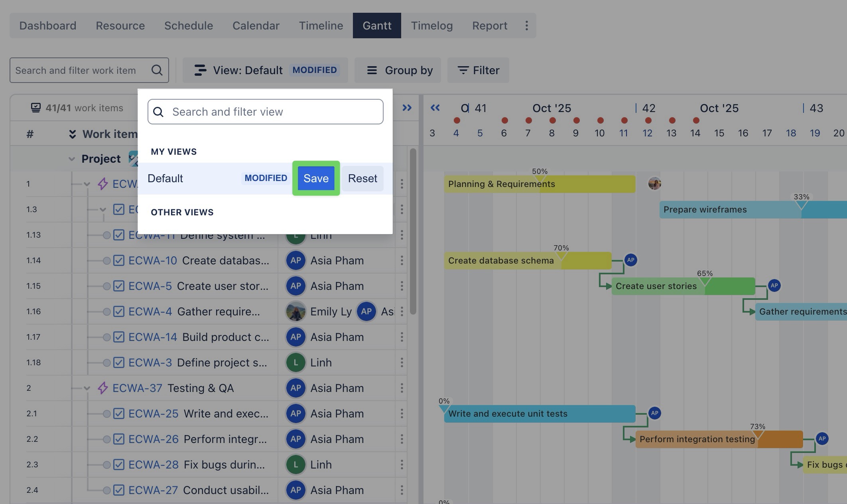Image resolution: width=847 pixels, height=504 pixels.
Task: Click the 73% progress marker on Perform integration testing
Action: pos(757,433)
